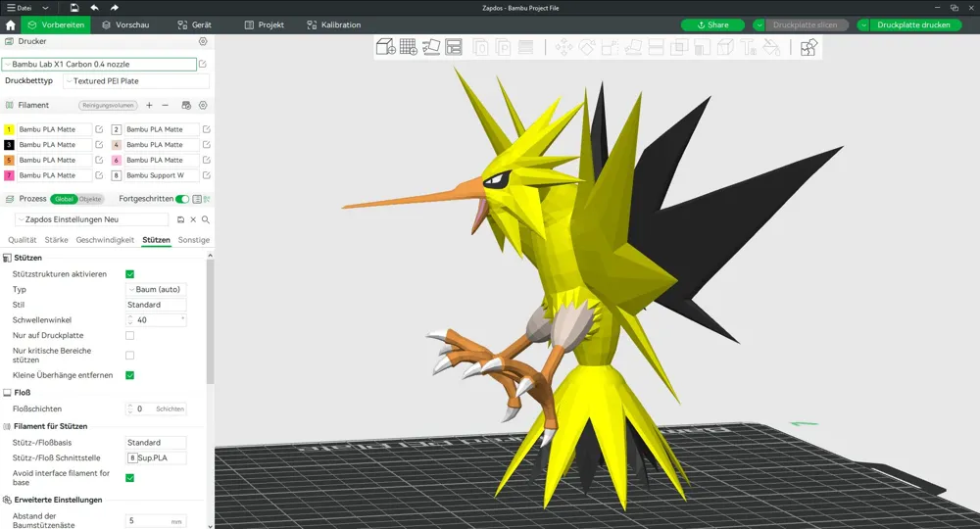
Task: Open the Text shape tool
Action: pyautogui.click(x=748, y=47)
